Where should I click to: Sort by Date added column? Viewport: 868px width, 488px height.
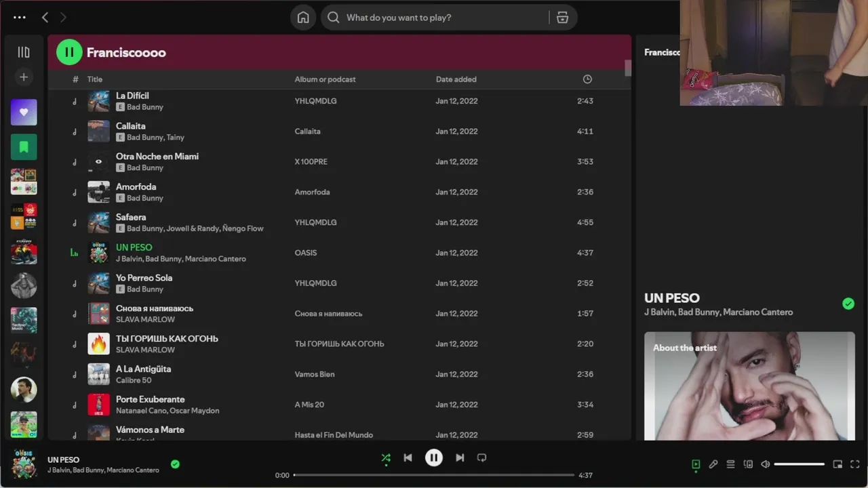coord(456,79)
